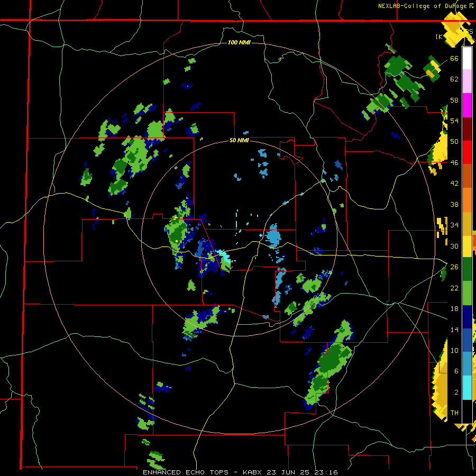Click the 30 value on the legend
476x476 pixels.
click(x=454, y=246)
